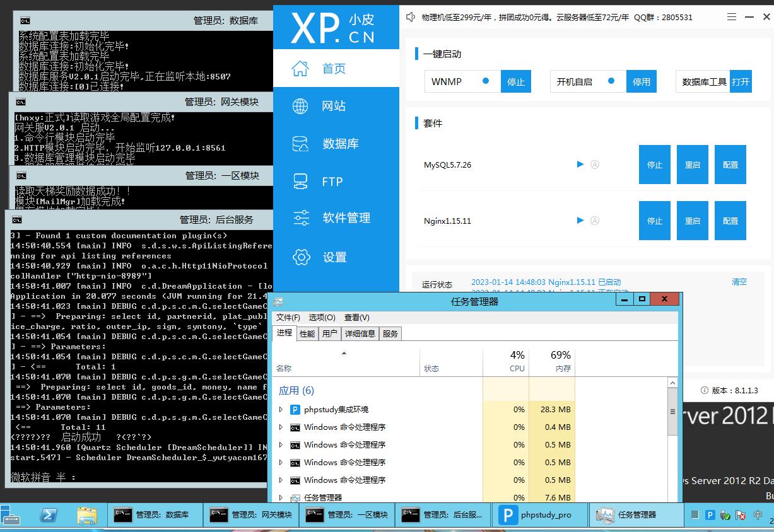Click 打开 button for 数据库工具
The width and height of the screenshot is (774, 532).
click(741, 81)
